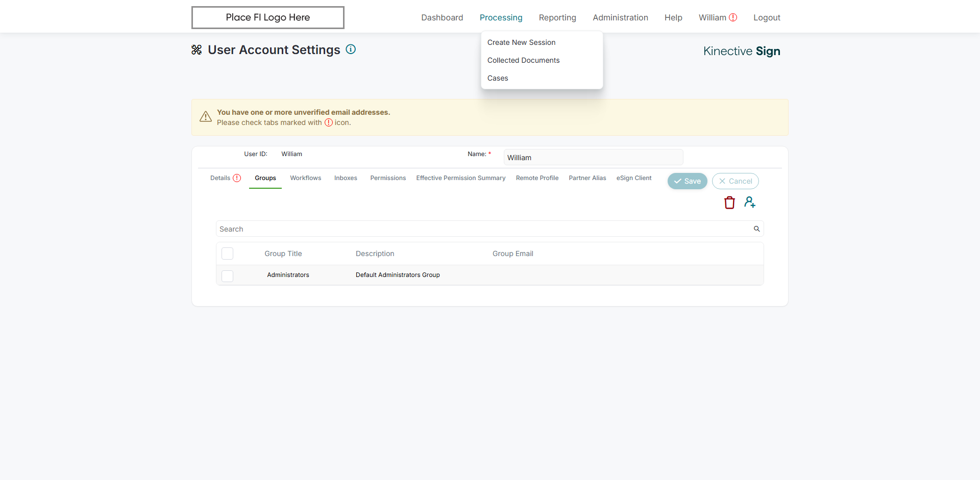Click the Name input field

(x=593, y=158)
